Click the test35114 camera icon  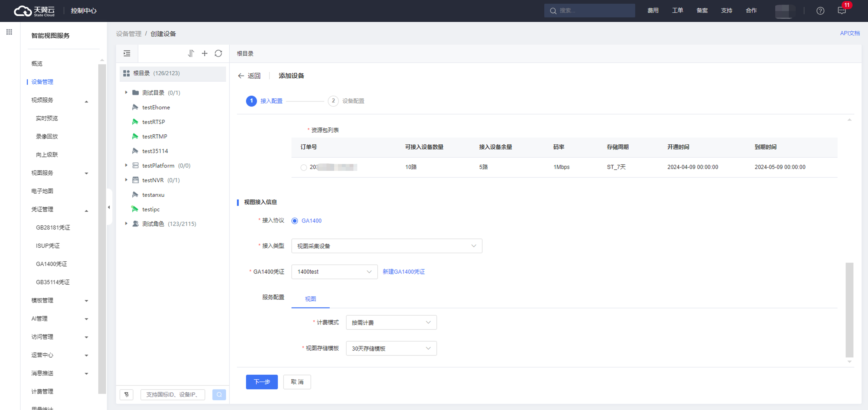[x=135, y=151]
